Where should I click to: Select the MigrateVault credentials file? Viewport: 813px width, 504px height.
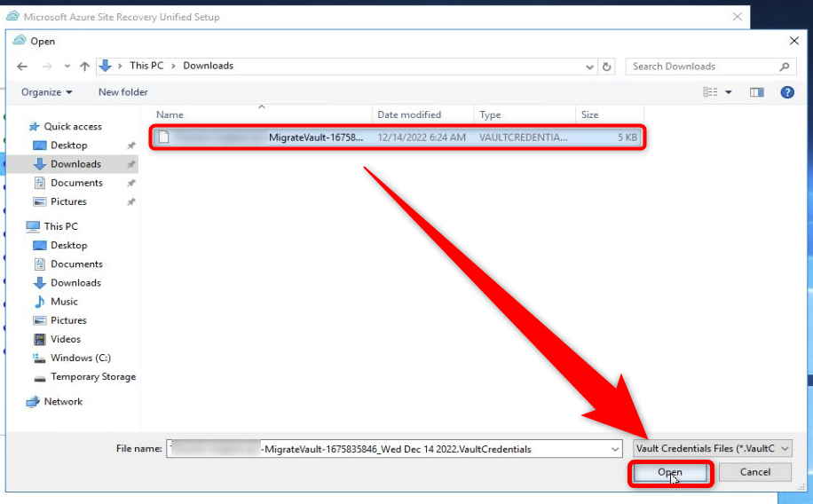(x=397, y=138)
